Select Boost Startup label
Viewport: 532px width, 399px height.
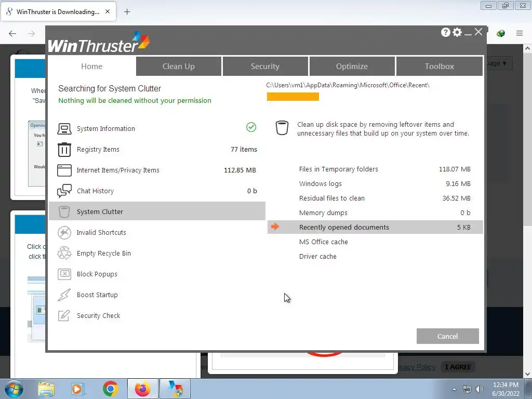[97, 295]
